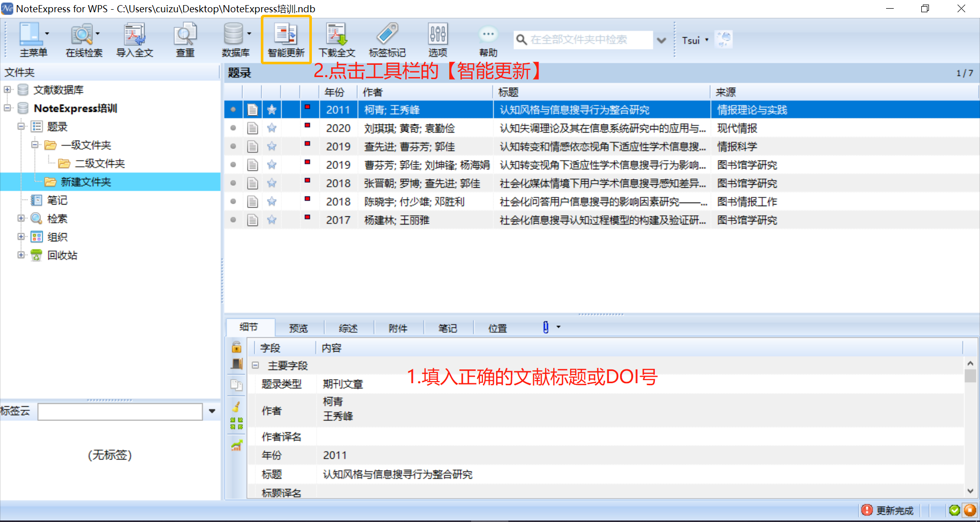The image size is (980, 522).
Task: Click the 帮助 help icon
Action: pos(488,39)
